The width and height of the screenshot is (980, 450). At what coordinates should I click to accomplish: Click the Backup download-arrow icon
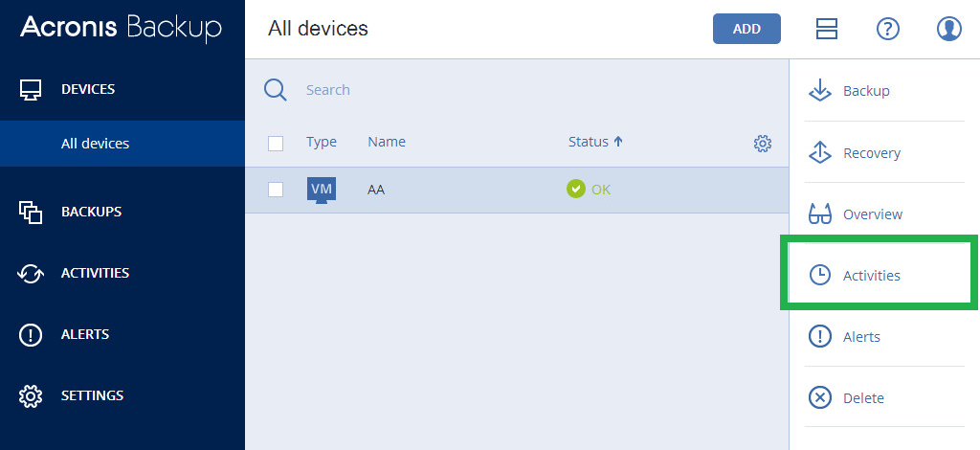(819, 90)
